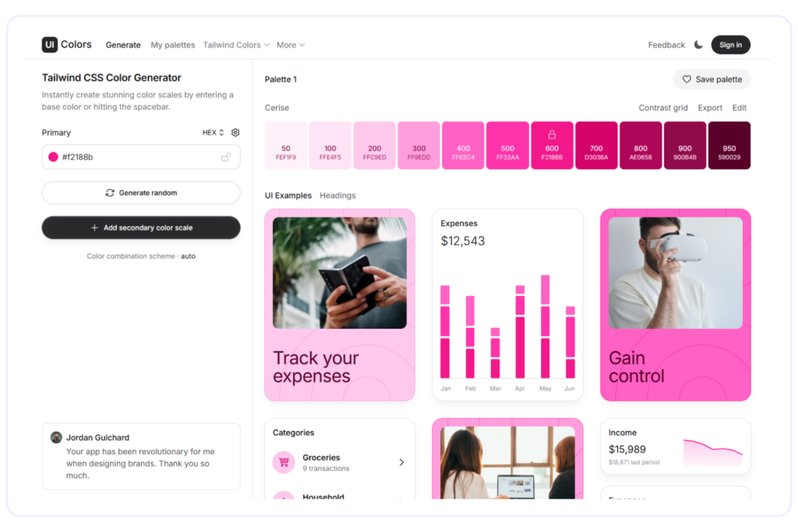
Task: Toggle the lock icon in the hex input
Action: click(226, 157)
